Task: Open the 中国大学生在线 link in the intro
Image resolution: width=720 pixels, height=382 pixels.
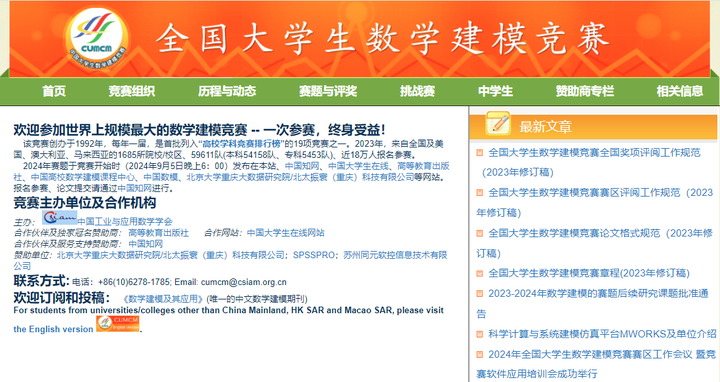Action: (358, 166)
